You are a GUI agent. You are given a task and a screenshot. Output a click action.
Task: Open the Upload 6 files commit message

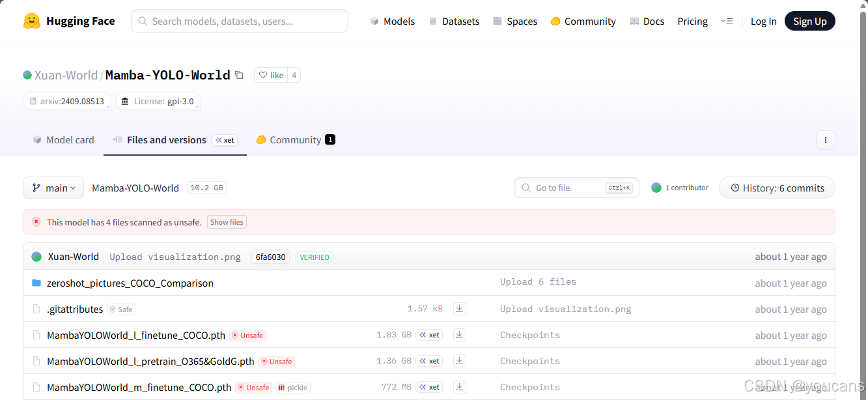tap(538, 282)
